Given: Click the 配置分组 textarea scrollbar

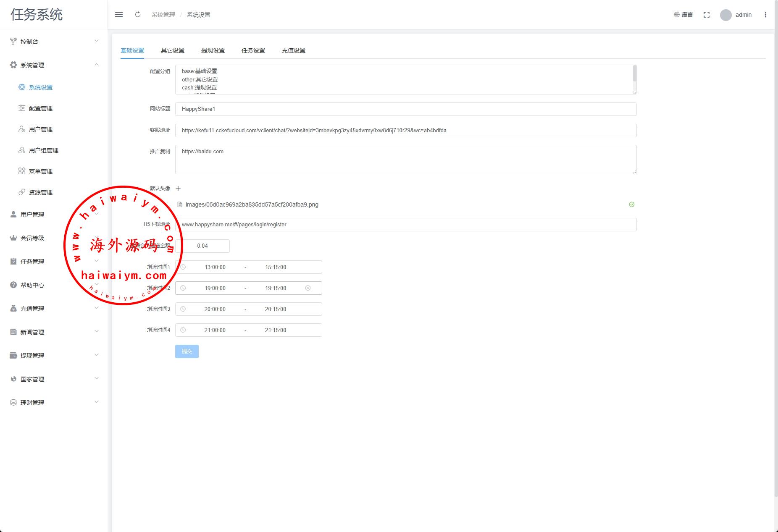Looking at the screenshot, I should point(634,74).
